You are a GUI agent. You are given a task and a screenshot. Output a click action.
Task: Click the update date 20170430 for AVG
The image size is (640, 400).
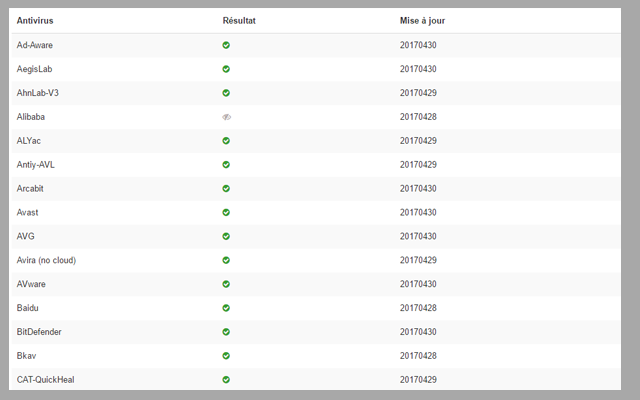pos(418,236)
